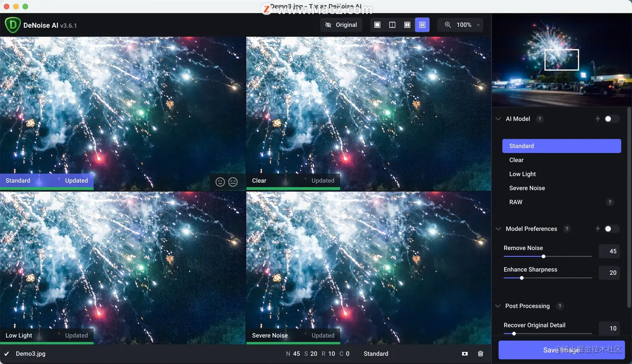Click the eye-slash icon in Original button

click(x=329, y=25)
